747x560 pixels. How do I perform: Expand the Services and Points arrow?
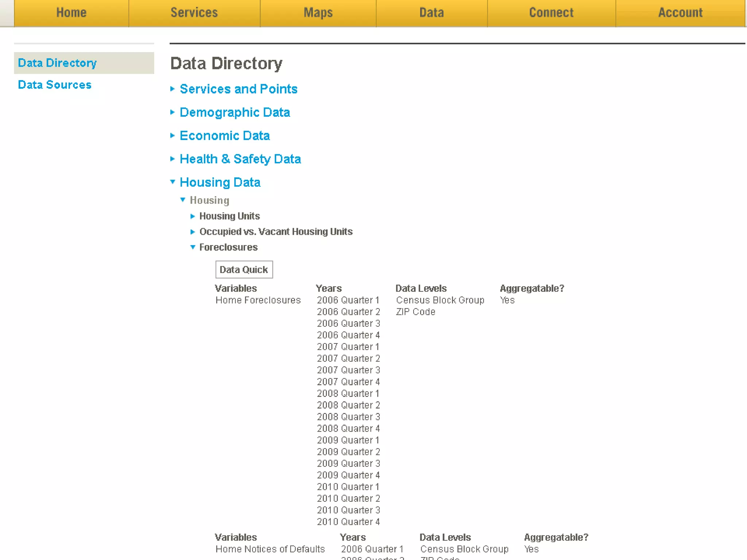[173, 89]
